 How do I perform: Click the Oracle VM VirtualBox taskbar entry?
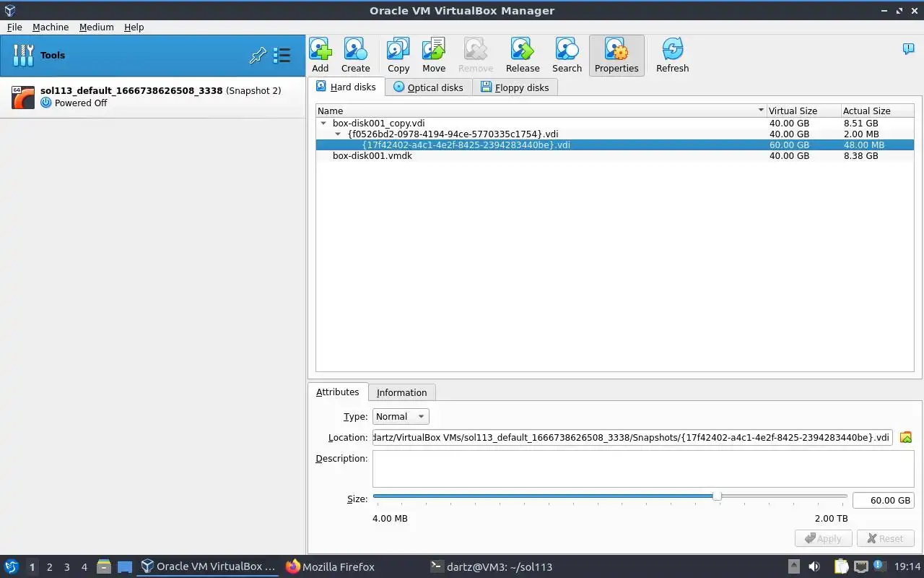[x=209, y=566]
